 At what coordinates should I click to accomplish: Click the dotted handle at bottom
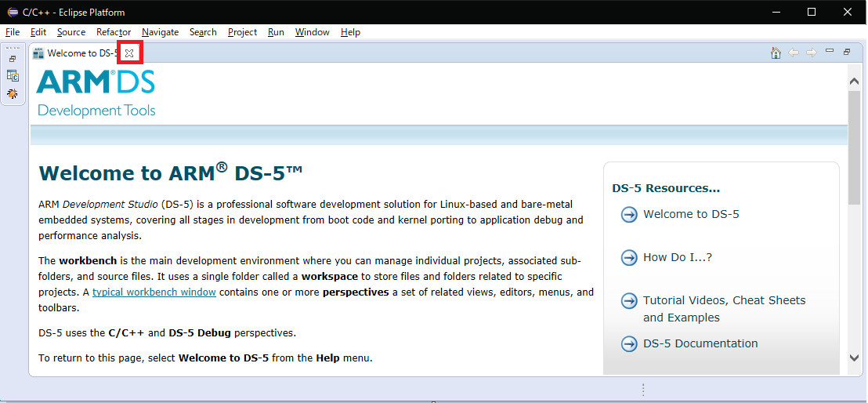click(x=642, y=390)
